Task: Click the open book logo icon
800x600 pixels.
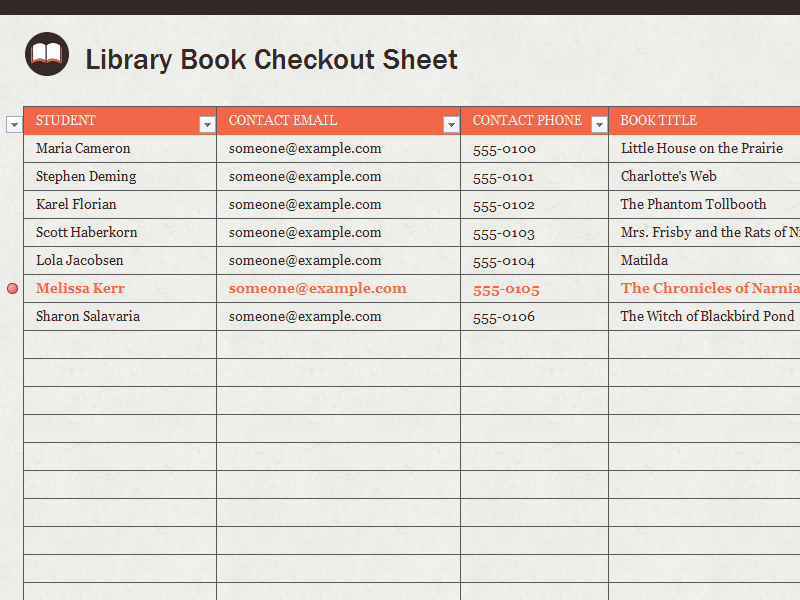Action: click(47, 54)
